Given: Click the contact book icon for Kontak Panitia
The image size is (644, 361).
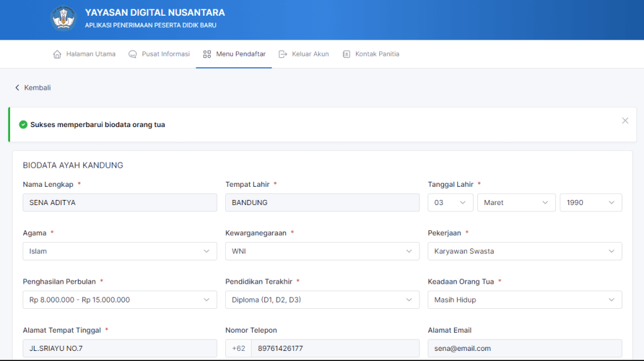Looking at the screenshot, I should (x=346, y=54).
